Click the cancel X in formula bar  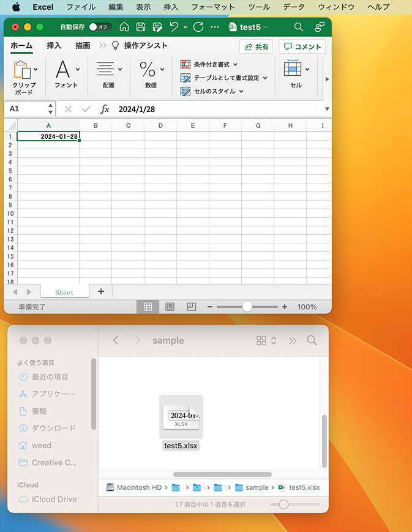[68, 109]
